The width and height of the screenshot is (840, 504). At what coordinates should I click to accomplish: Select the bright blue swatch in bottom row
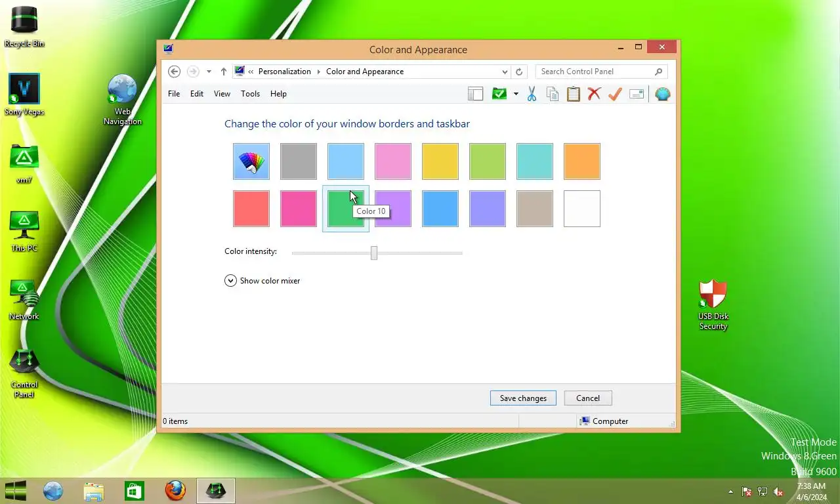point(440,209)
